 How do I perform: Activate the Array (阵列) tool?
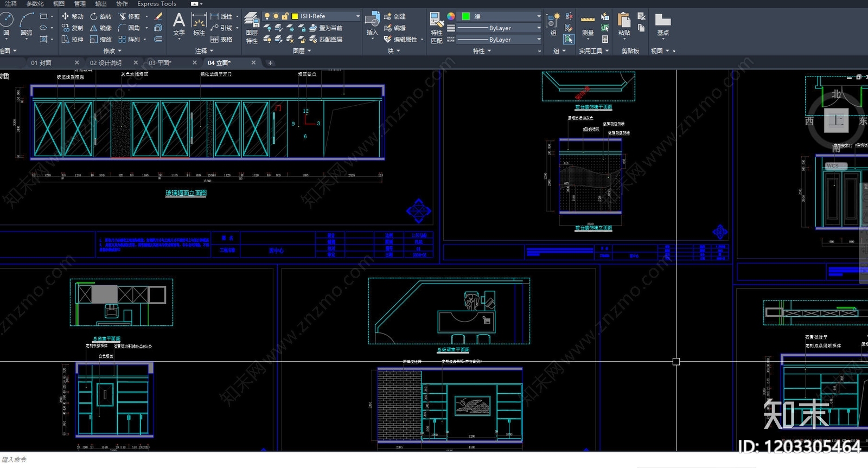tap(129, 39)
